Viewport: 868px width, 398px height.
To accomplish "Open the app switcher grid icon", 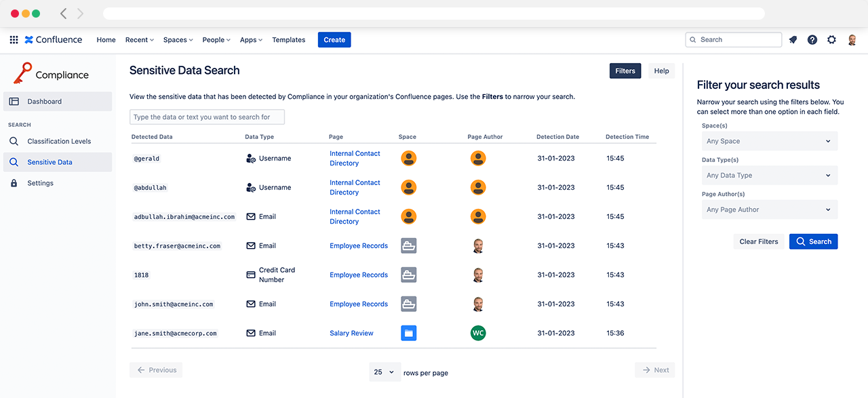I will coord(14,40).
